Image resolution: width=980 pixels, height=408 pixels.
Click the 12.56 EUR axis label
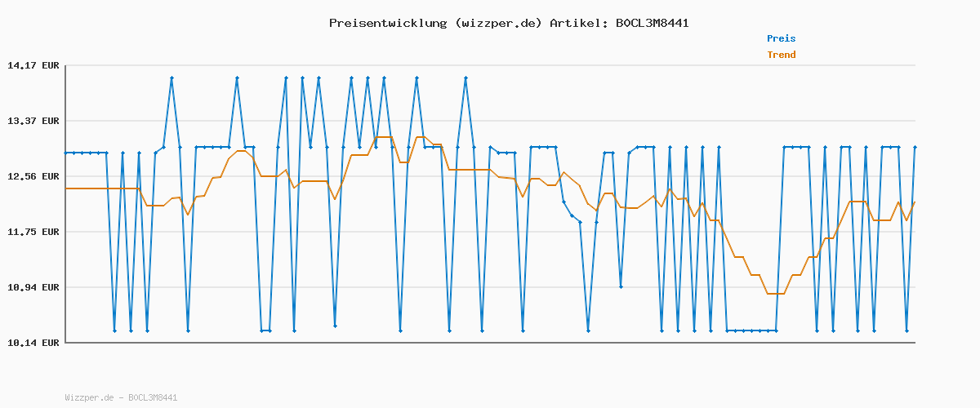point(33,176)
